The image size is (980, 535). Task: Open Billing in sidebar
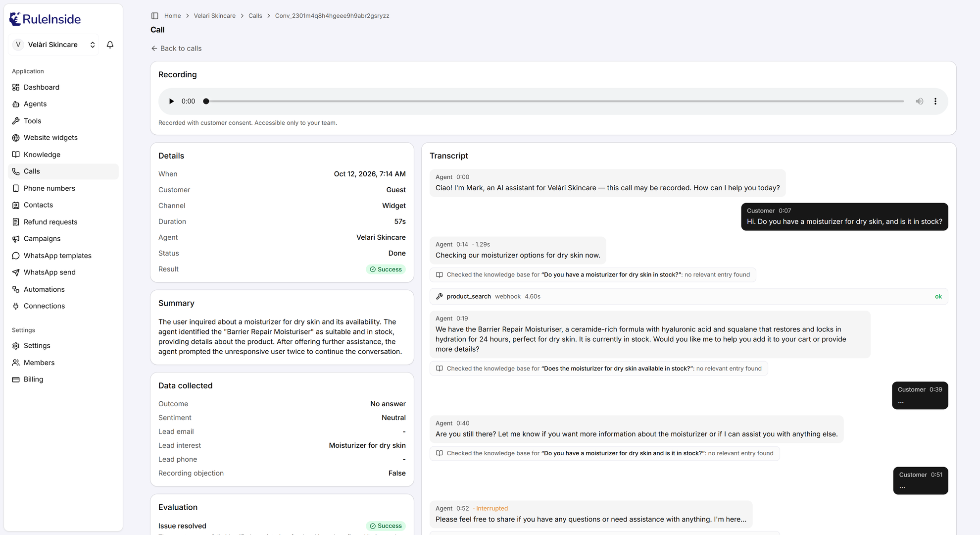(x=63, y=379)
